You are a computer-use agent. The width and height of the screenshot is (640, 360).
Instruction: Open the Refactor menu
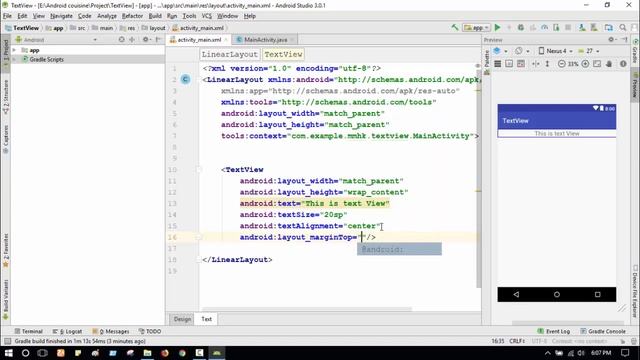pyautogui.click(x=132, y=16)
